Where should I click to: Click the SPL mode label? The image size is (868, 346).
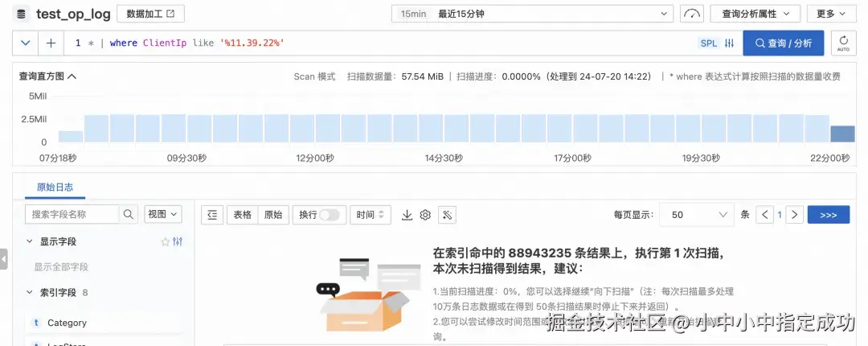click(709, 43)
